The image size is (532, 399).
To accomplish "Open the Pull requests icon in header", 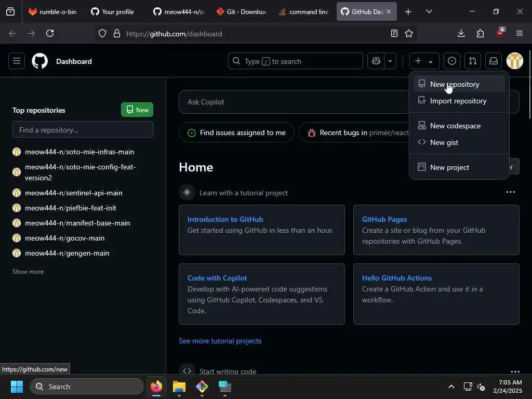I will [x=473, y=61].
